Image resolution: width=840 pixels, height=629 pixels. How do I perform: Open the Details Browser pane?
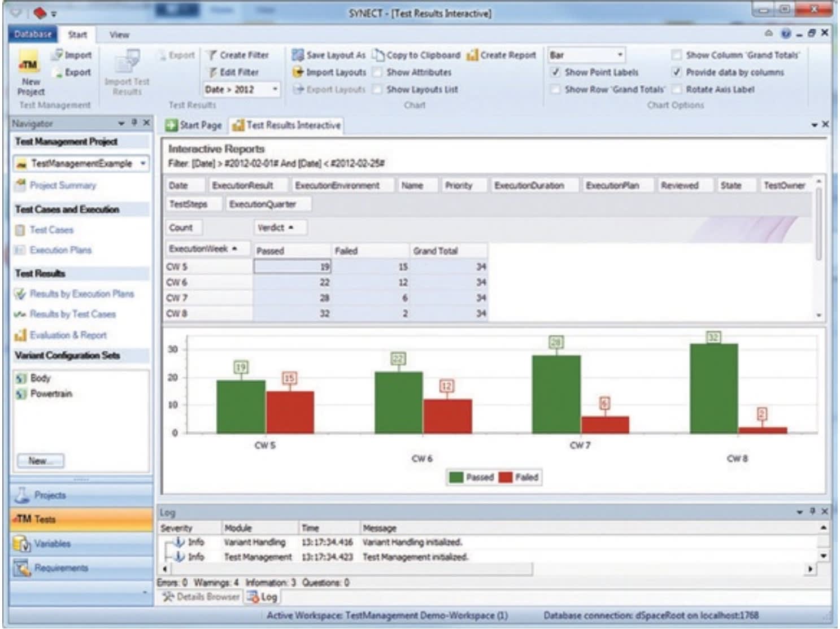click(201, 597)
